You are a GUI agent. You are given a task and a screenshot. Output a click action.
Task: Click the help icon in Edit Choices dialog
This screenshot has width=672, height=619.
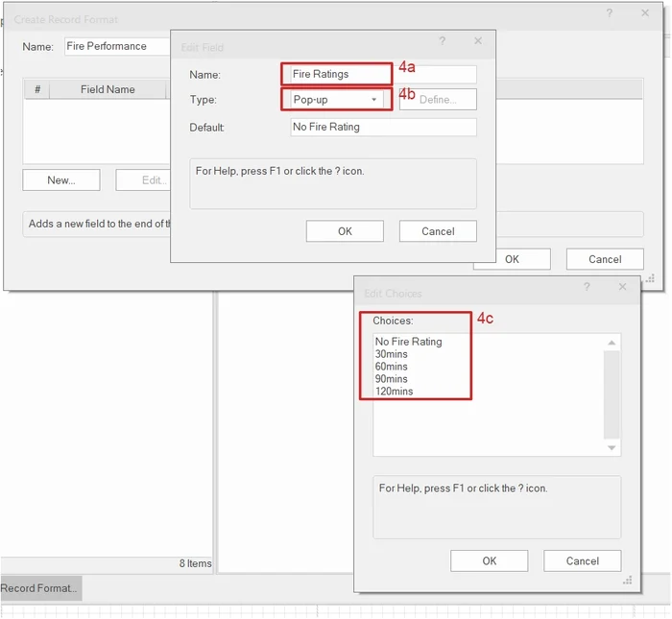point(587,287)
